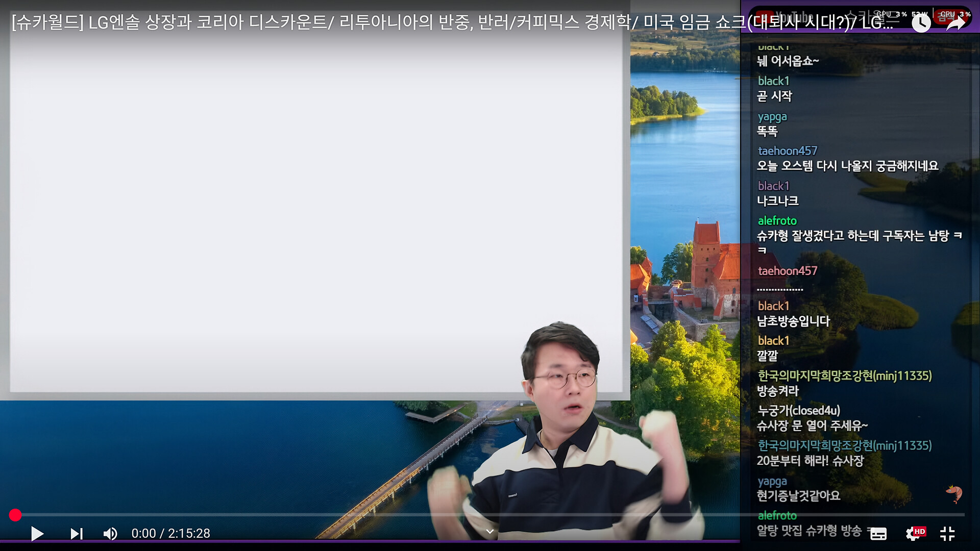The image size is (980, 551).
Task: Click the 0:00 / 2:15:28 time display
Action: [x=170, y=534]
